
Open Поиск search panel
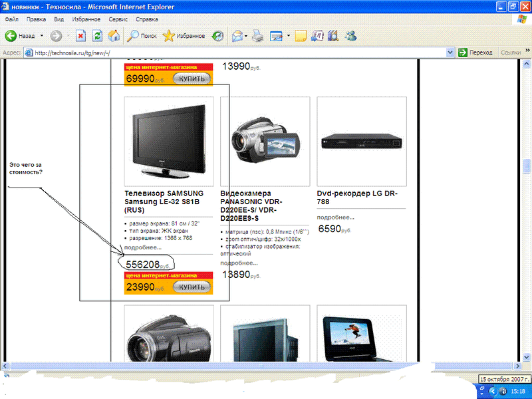[142, 36]
